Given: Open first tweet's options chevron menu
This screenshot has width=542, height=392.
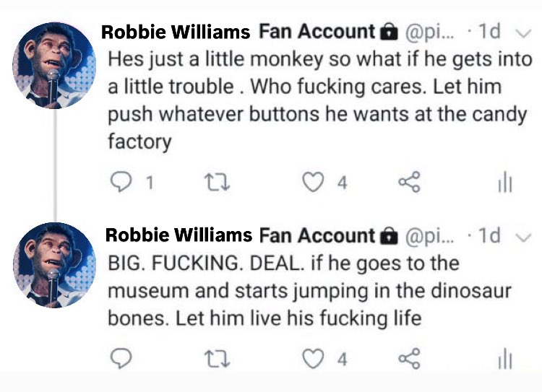Looking at the screenshot, I should pos(523,32).
